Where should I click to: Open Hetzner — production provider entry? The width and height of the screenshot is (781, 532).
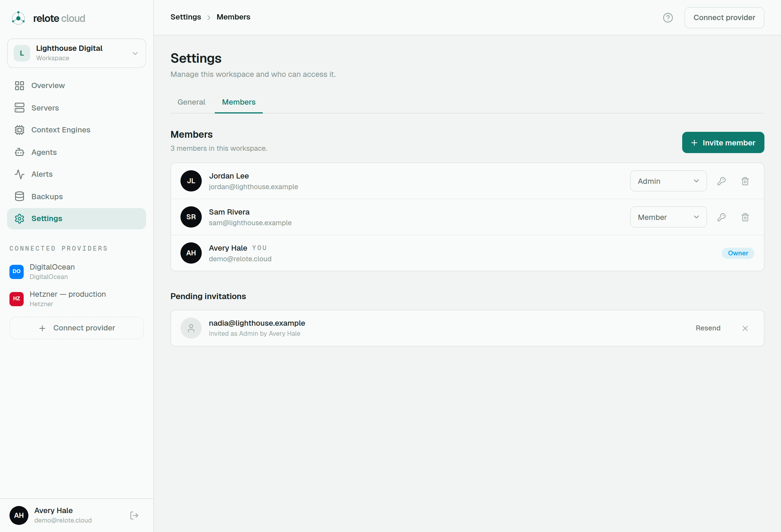tap(77, 299)
